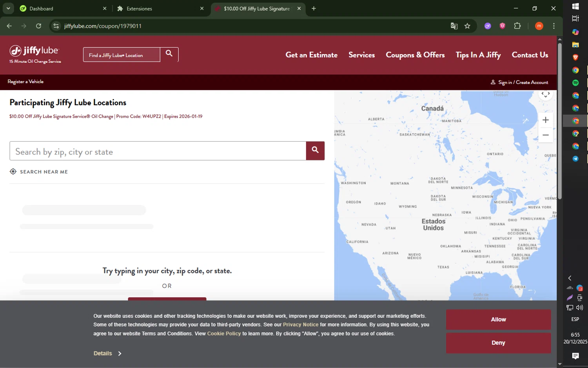Viewport: 588px width, 368px height.
Task: Close the Dashboard tab
Action: point(105,8)
